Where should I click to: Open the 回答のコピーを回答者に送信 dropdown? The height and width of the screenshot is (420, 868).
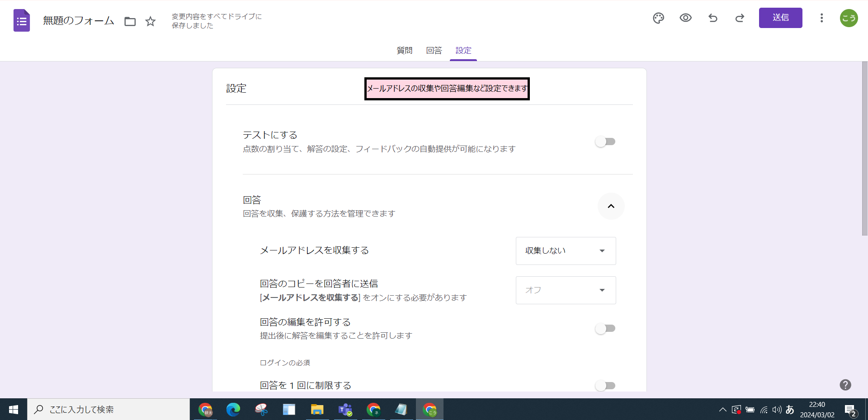(565, 290)
